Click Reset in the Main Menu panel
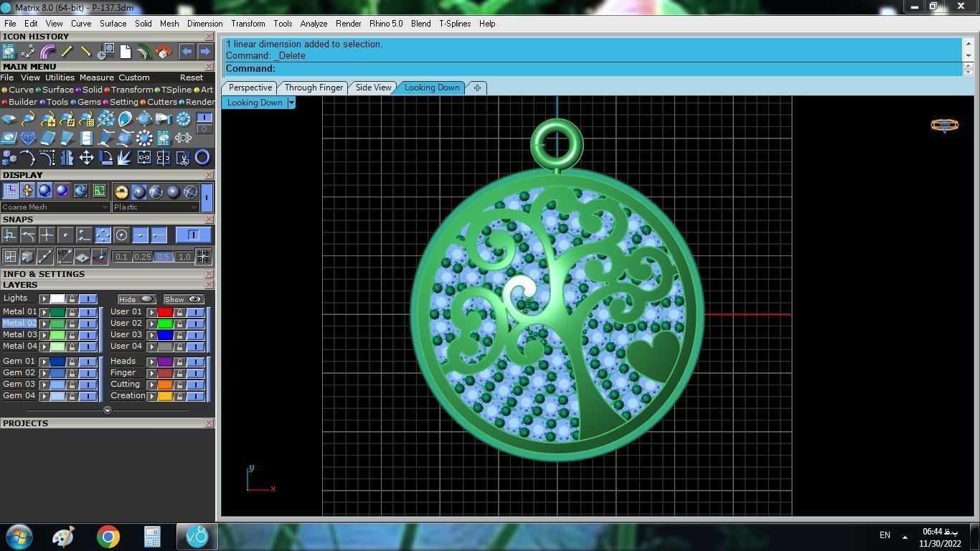The height and width of the screenshot is (551, 980). click(x=192, y=77)
